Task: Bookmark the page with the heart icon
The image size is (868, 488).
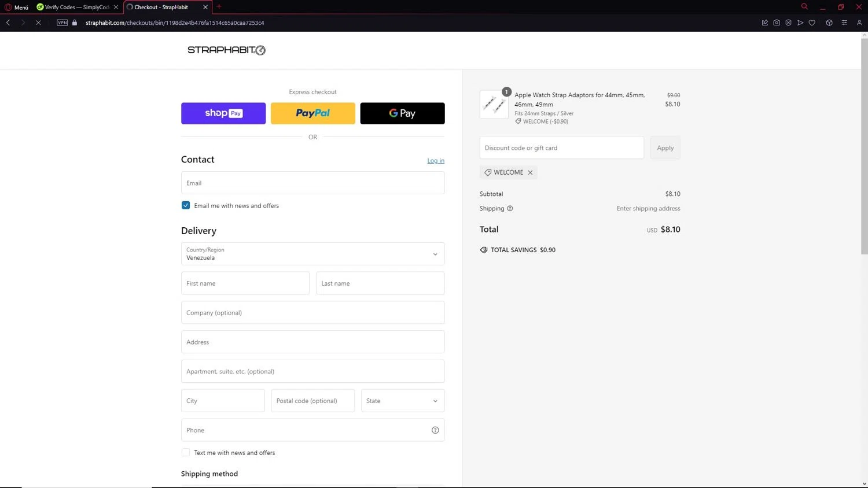Action: [812, 23]
